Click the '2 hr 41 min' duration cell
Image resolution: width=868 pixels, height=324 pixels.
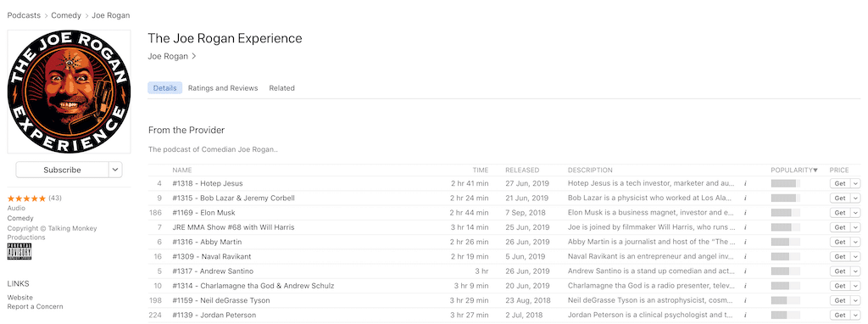click(x=470, y=183)
